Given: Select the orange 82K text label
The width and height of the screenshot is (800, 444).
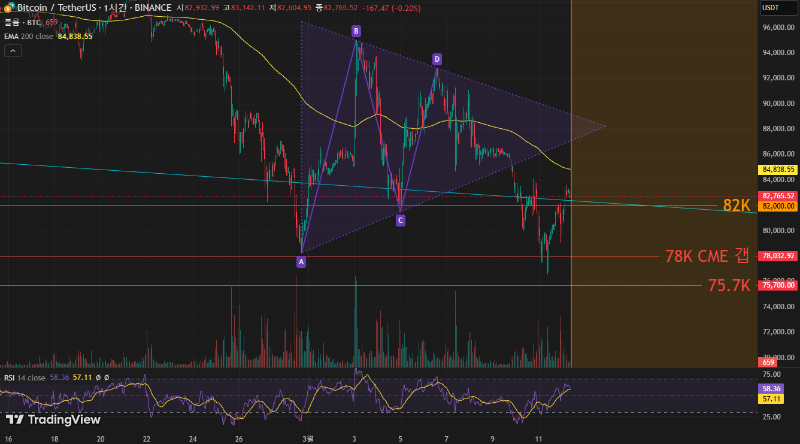Looking at the screenshot, I should point(736,205).
